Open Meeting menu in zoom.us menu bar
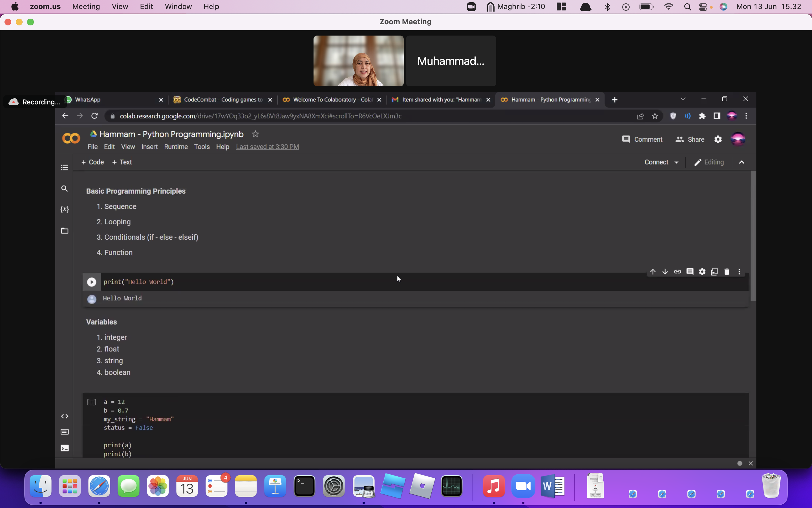Screen dimensions: 812x508 click(86, 7)
